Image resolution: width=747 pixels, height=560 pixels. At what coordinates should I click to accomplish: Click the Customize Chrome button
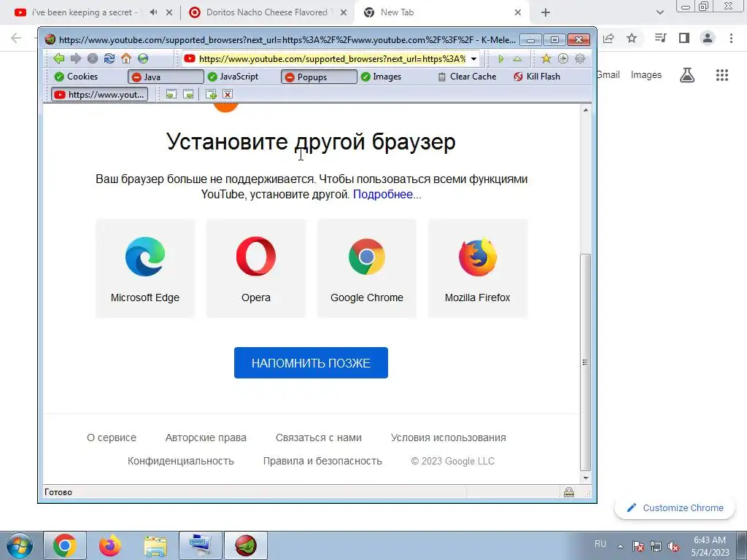pos(675,508)
